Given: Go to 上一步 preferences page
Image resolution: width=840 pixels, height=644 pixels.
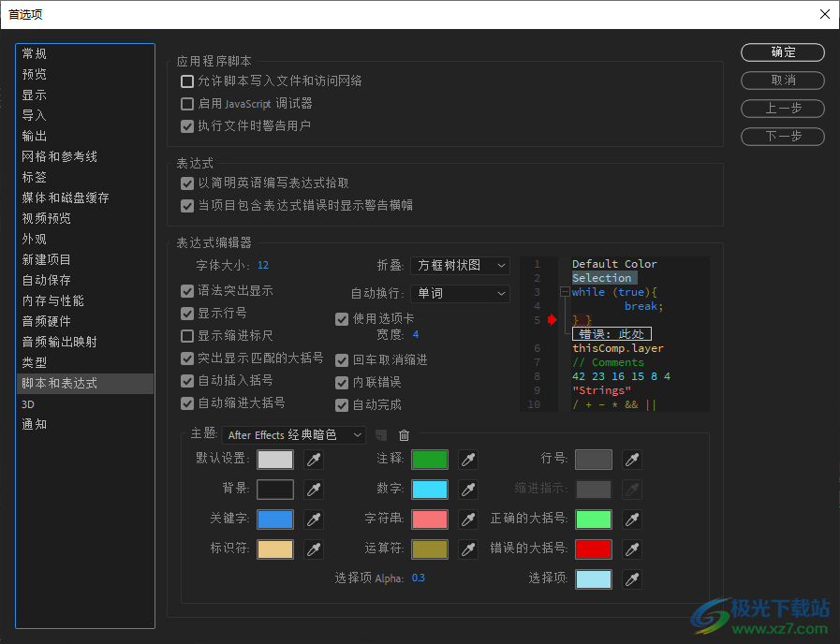Looking at the screenshot, I should [x=783, y=109].
